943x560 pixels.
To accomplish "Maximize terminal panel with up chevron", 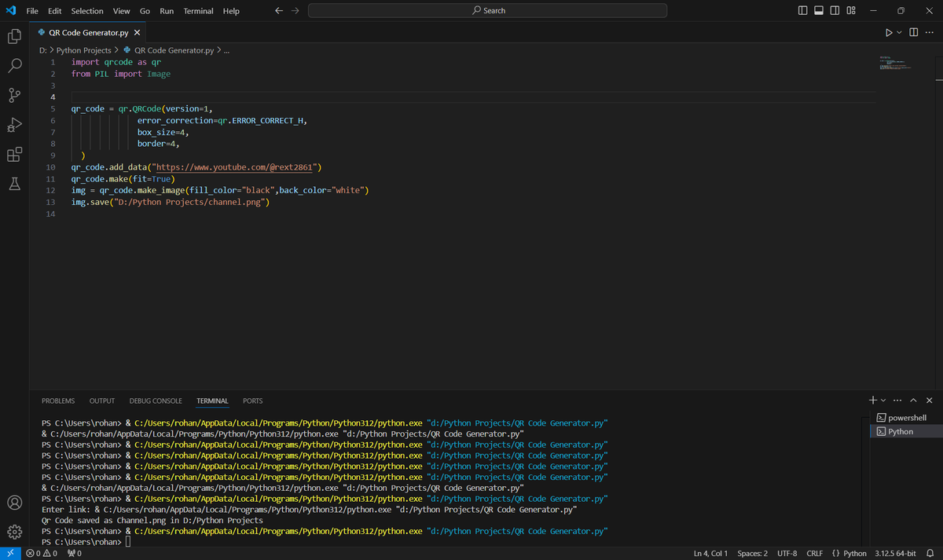I will (915, 401).
